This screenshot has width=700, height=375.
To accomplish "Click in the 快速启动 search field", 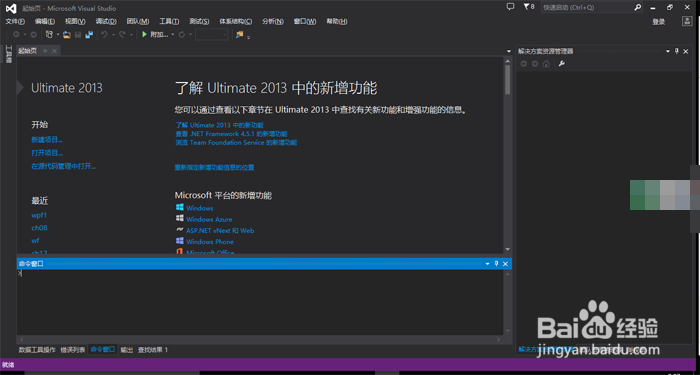I will point(592,7).
